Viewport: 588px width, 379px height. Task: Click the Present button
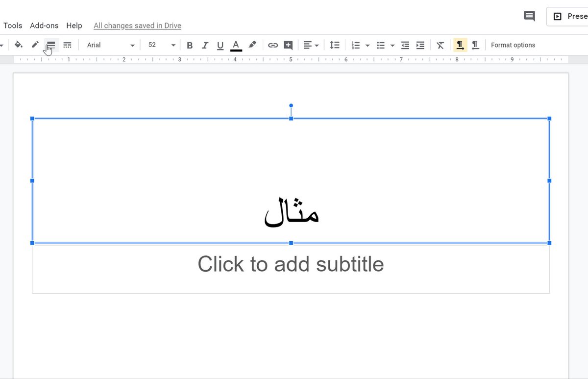point(568,16)
